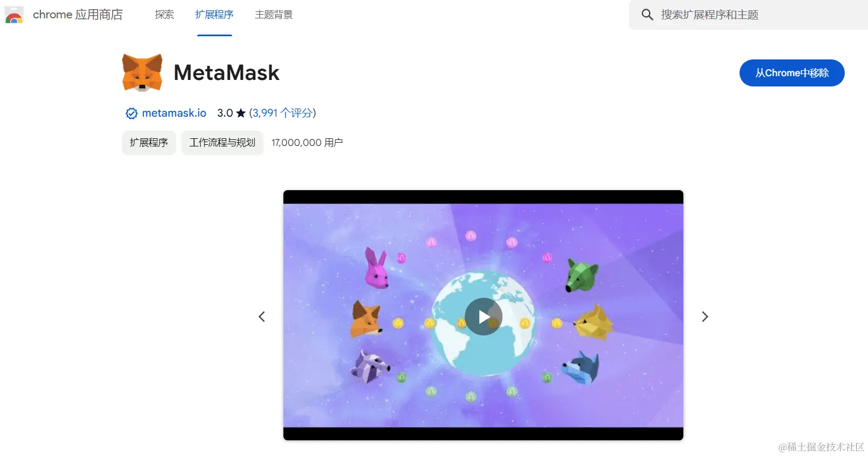Click the magnifier search icon

(647, 15)
